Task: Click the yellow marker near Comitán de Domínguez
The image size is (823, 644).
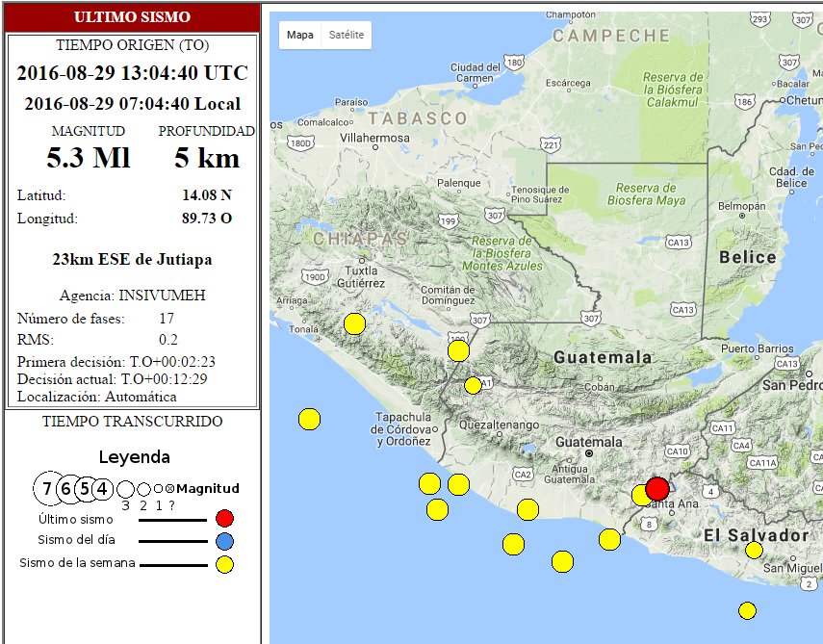Action: (457, 351)
